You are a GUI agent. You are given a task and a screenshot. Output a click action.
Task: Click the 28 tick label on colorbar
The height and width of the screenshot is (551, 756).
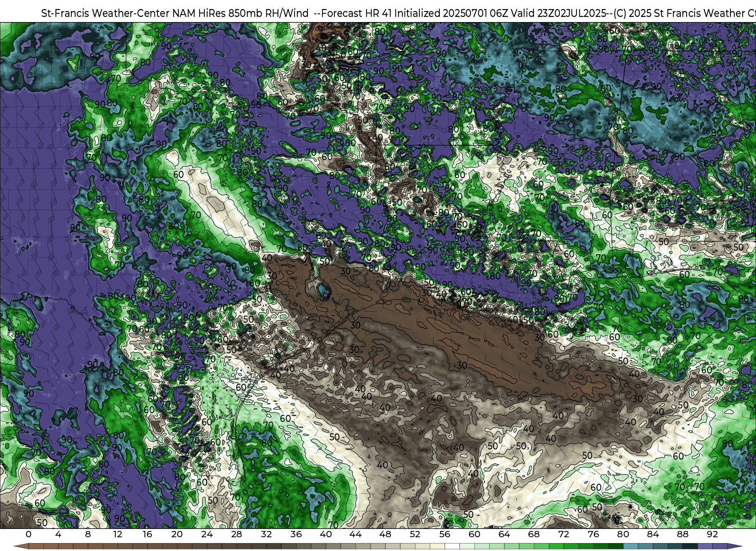(x=237, y=534)
